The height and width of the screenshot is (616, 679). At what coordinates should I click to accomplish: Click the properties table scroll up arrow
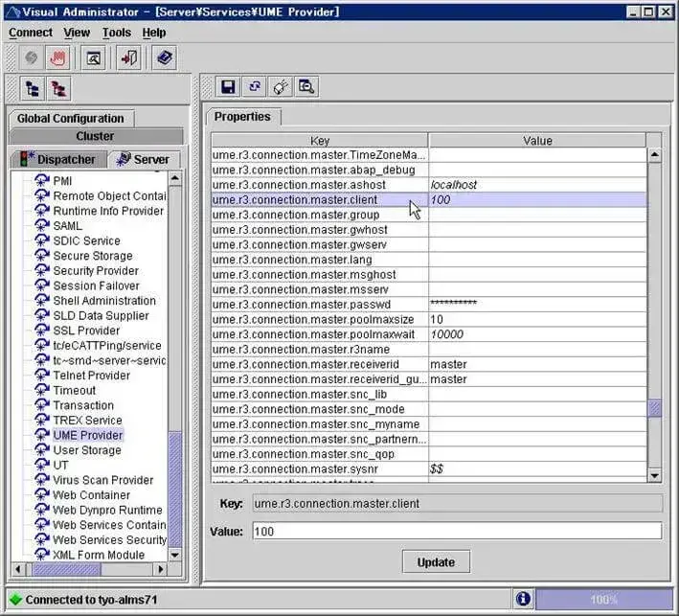pos(654,154)
